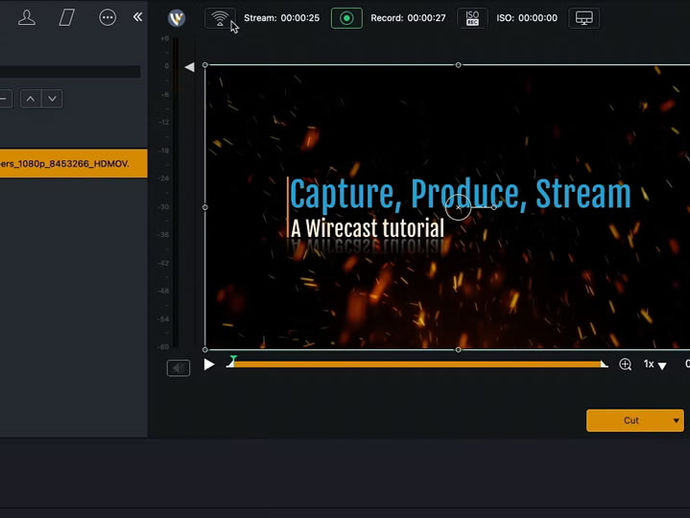Image resolution: width=690 pixels, height=518 pixels.
Task: Click the audio level triangle indicator
Action: coord(190,67)
